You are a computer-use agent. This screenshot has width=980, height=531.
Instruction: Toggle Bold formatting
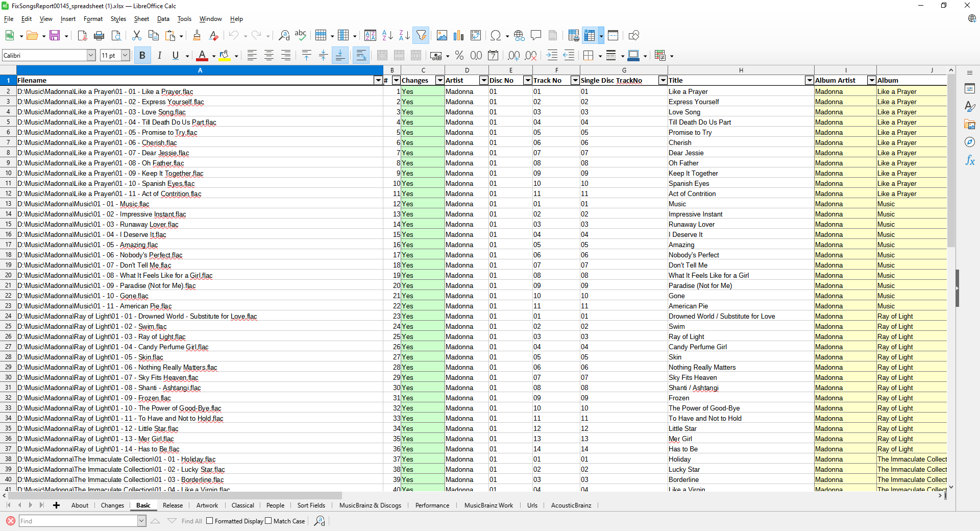click(142, 56)
